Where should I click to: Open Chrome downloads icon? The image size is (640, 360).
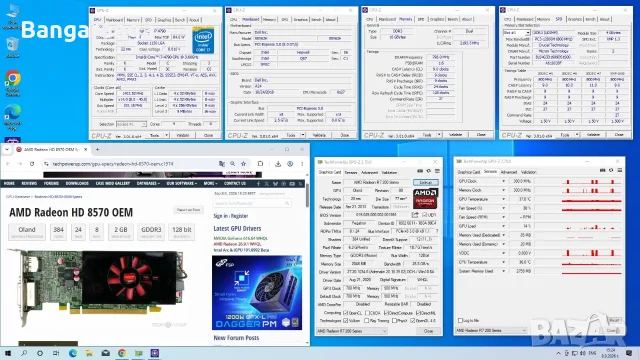pos(278,164)
